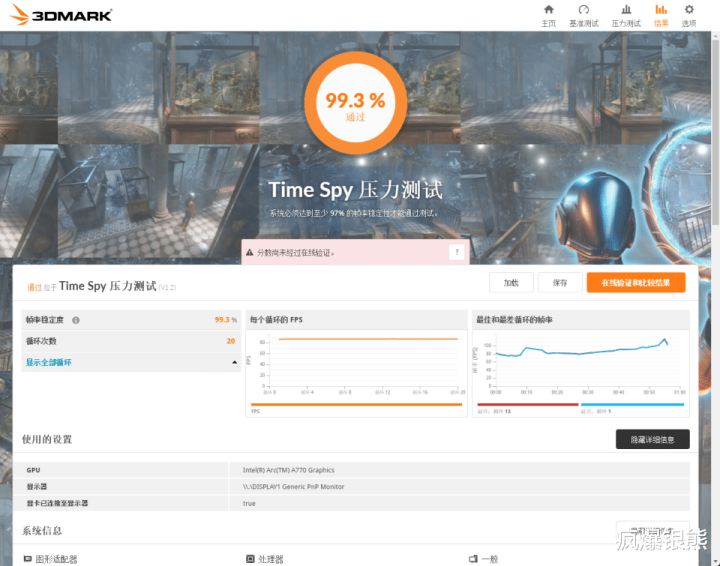Open the 主页 home tab
The height and width of the screenshot is (566, 720).
click(549, 16)
